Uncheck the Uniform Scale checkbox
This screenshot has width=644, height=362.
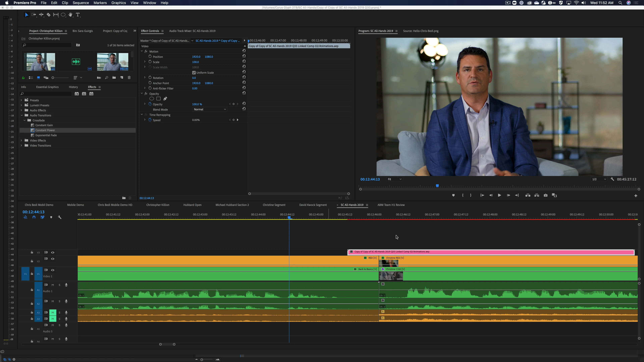click(194, 72)
